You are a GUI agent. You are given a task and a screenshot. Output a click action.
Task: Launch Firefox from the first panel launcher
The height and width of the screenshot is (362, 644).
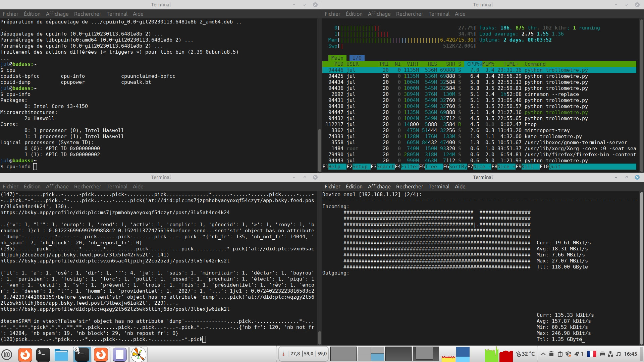coord(25,354)
